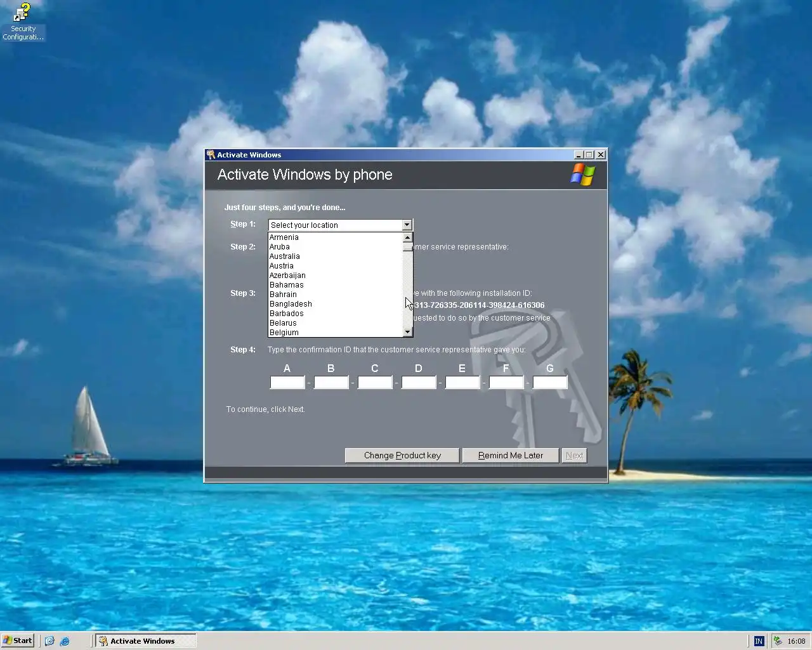Close the Activate Windows dialog
The height and width of the screenshot is (650, 812).
601,154
